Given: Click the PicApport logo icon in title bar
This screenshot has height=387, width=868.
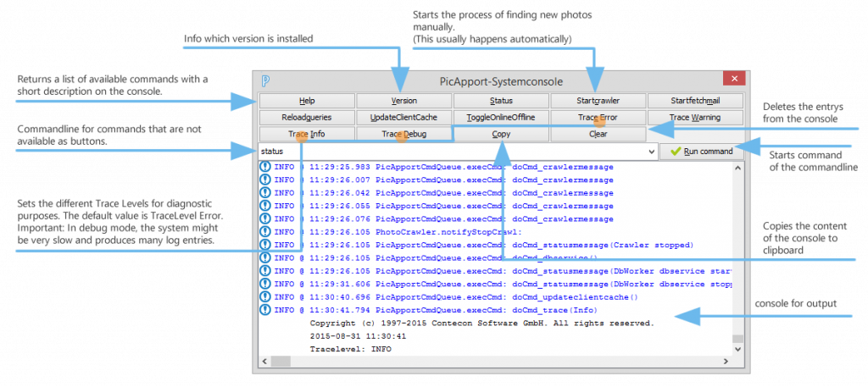Looking at the screenshot, I should (x=266, y=81).
